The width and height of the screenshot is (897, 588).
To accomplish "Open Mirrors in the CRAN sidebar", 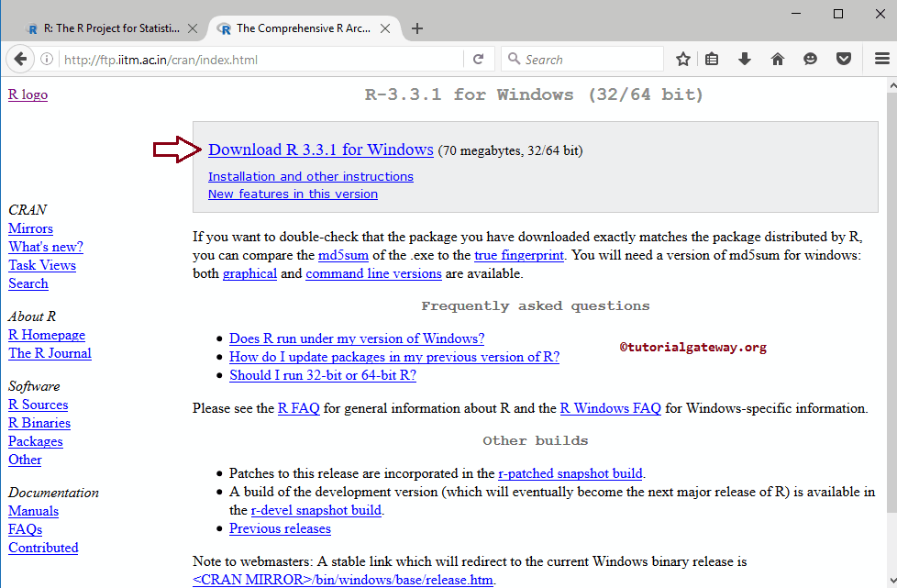I will pos(30,228).
